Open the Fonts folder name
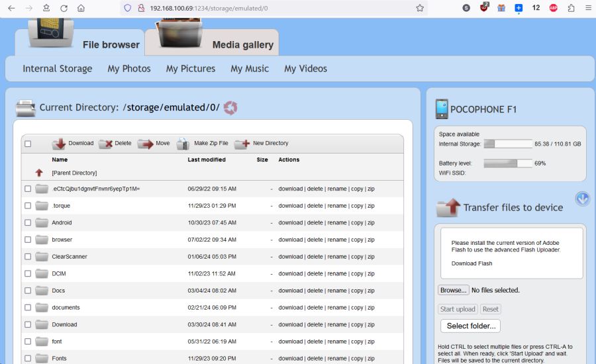 (59, 358)
